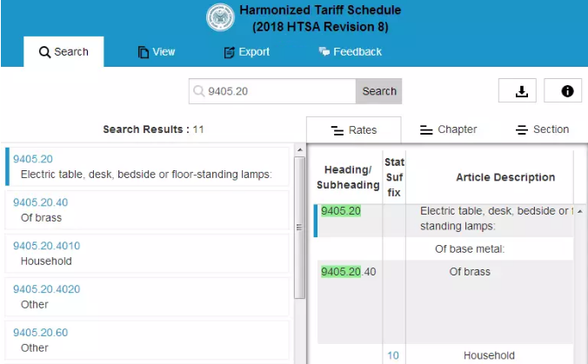Click the magnifier icon in search box

click(199, 91)
